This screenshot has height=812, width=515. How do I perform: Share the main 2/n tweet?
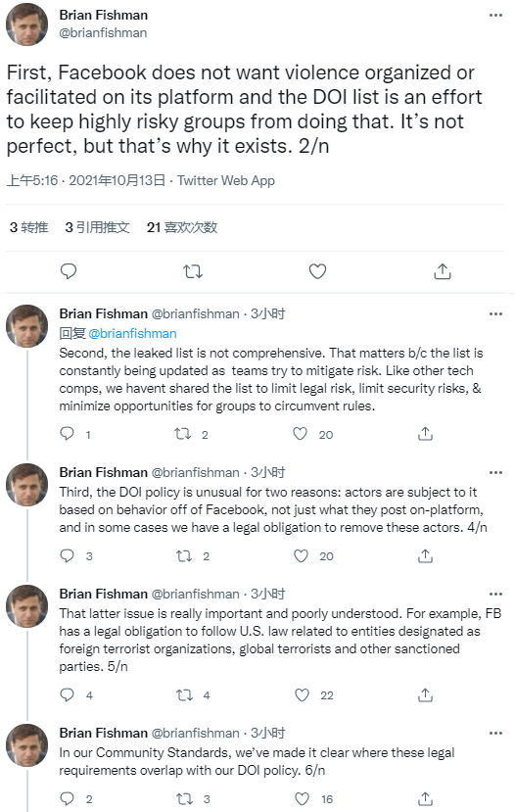pos(442,271)
